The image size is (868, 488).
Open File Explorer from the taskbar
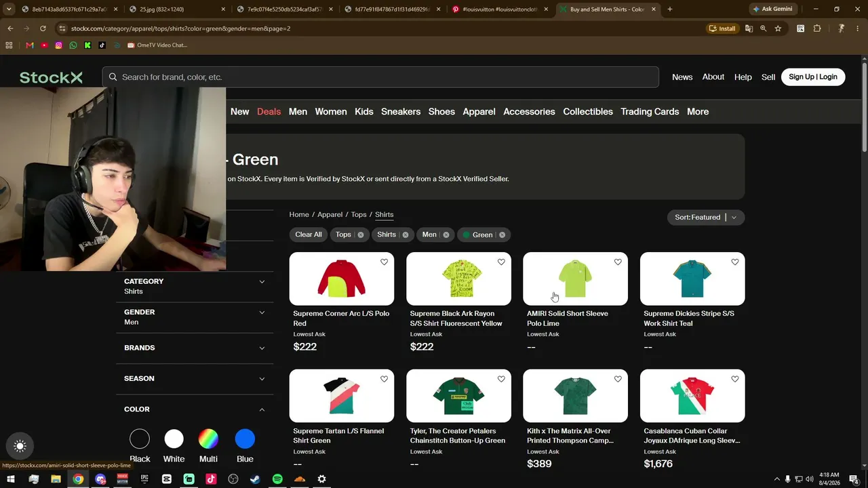point(56,479)
